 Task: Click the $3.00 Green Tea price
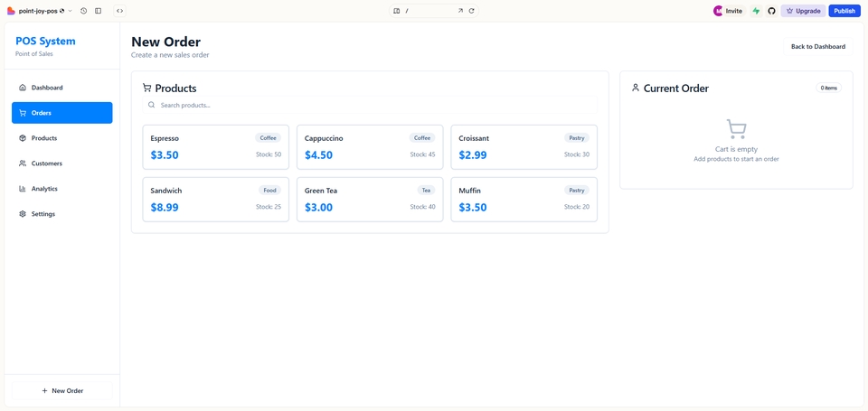[319, 208]
